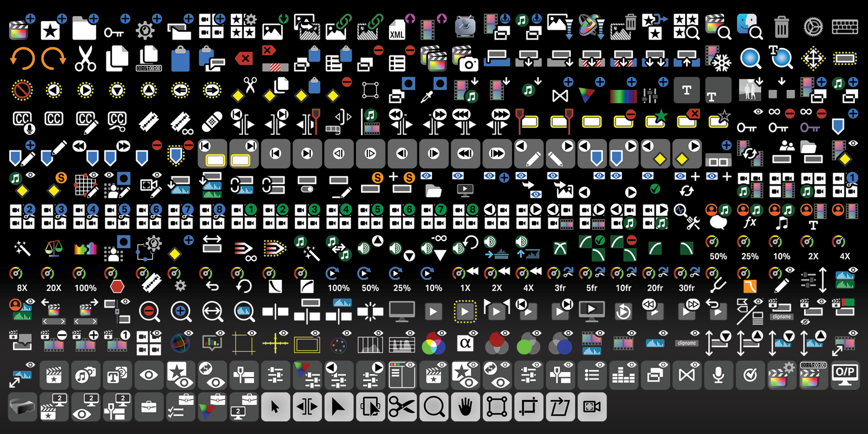Image resolution: width=868 pixels, height=434 pixels.
Task: Select the Blade scissors tool in bottom row
Action: click(x=402, y=407)
